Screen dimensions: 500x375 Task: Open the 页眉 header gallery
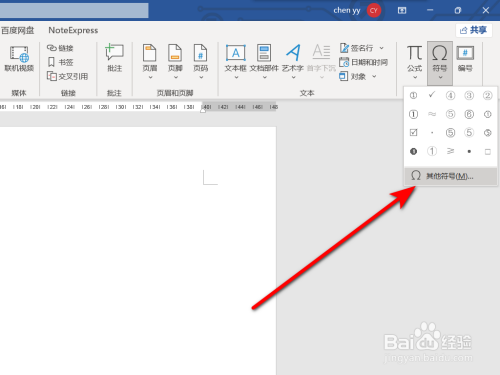(150, 62)
